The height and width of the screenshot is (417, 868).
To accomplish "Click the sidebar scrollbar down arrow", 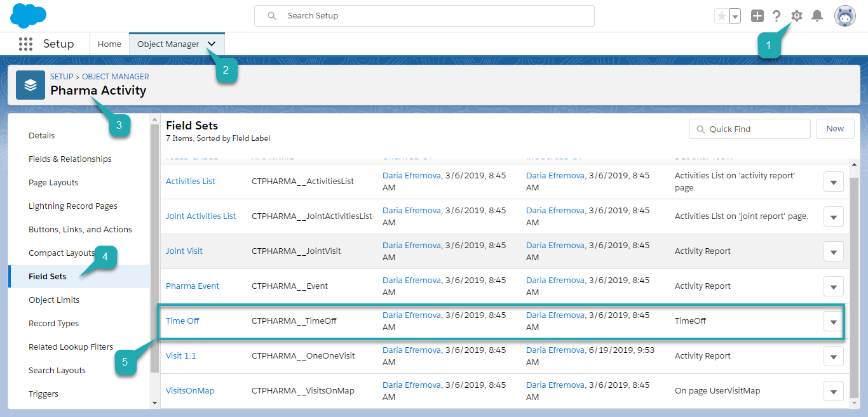I will pyautogui.click(x=154, y=402).
